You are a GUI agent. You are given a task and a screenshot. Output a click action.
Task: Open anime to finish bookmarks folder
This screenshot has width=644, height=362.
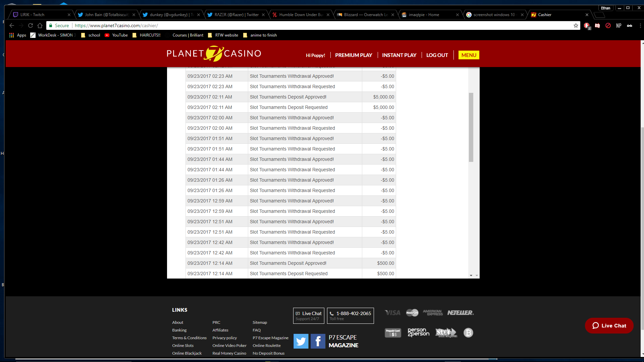click(x=260, y=35)
